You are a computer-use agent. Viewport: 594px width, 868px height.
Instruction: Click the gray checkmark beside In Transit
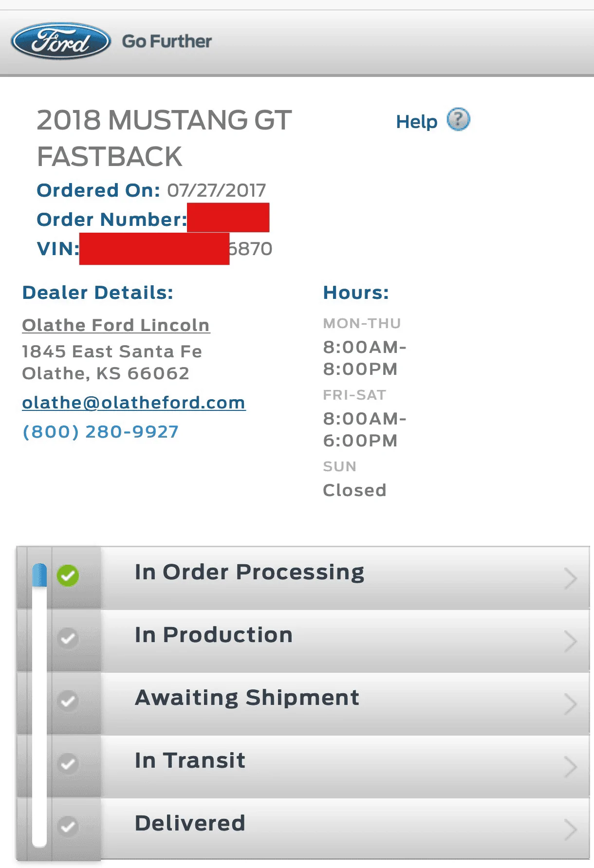(68, 764)
